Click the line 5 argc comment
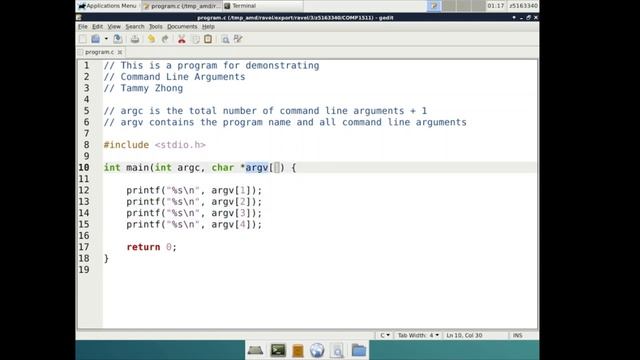640x360 pixels. click(265, 111)
